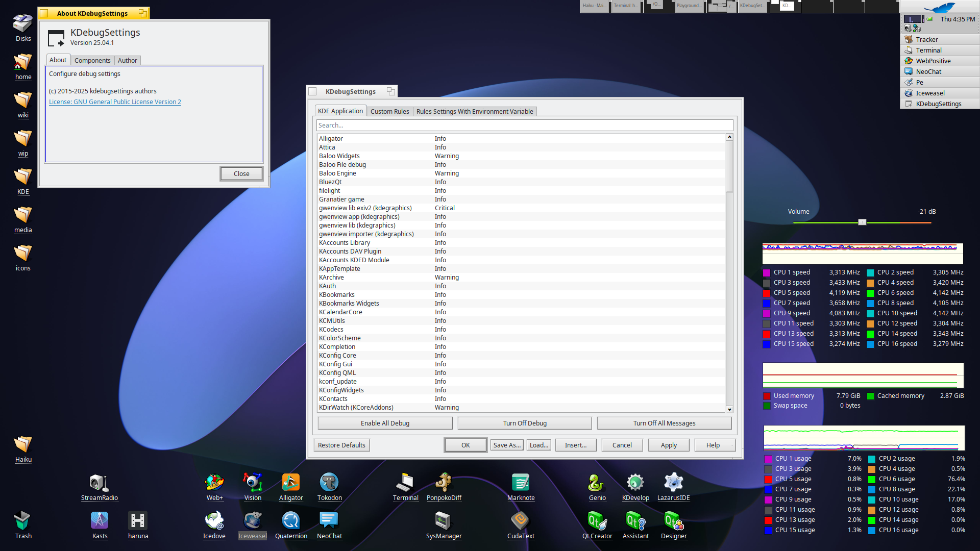
Task: Open Author tab in About dialog
Action: tap(127, 60)
